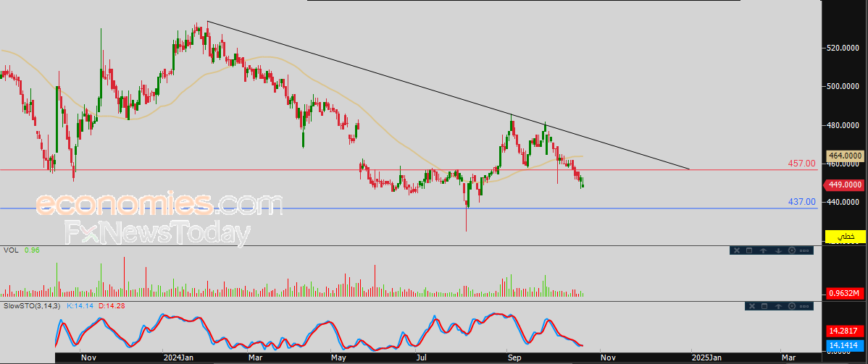Viewport: 868px width, 364px height.
Task: Select the 464.0000 moving average tag
Action: (845, 156)
